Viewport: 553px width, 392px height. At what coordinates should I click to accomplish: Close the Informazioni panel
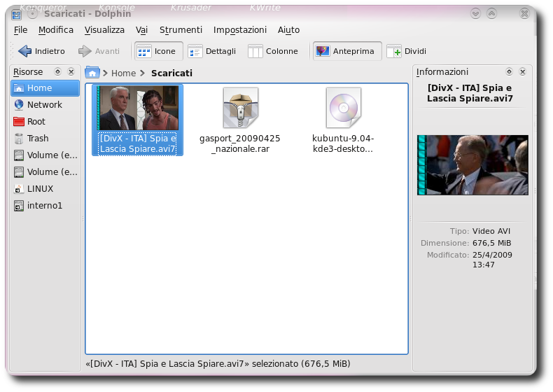pos(523,72)
